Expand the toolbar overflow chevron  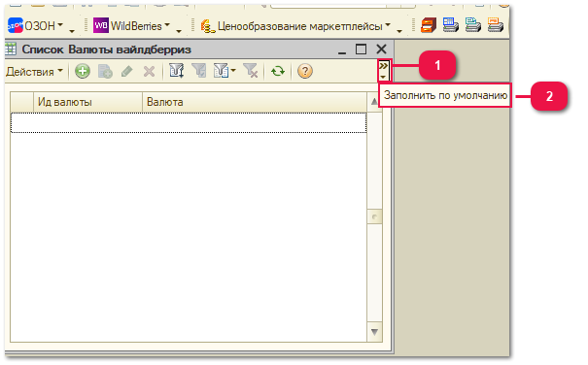(384, 71)
